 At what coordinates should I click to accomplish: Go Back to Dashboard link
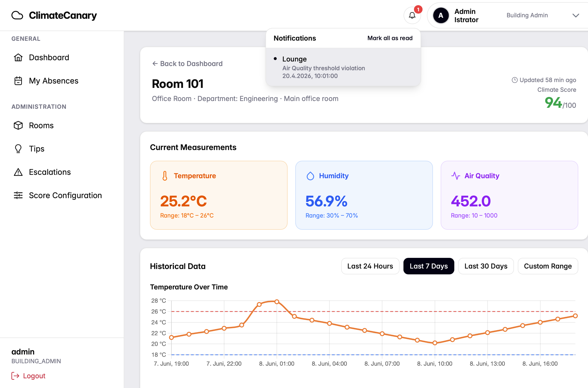(x=187, y=64)
